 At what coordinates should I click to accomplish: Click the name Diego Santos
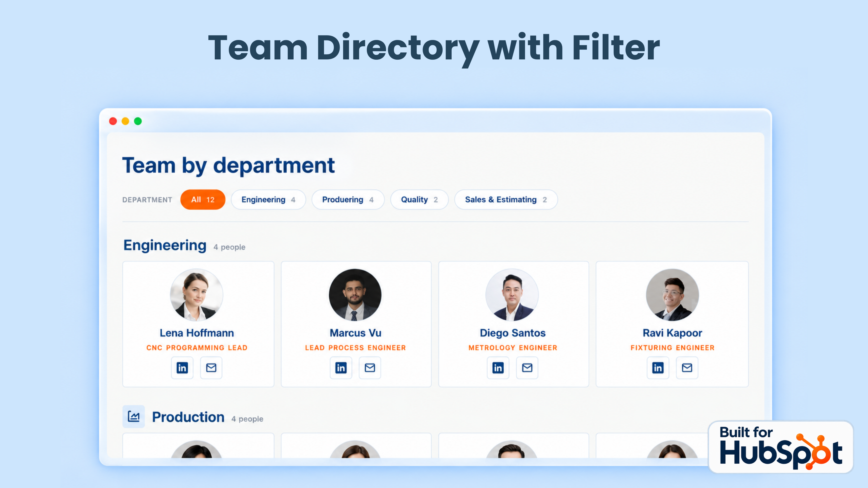tap(512, 333)
